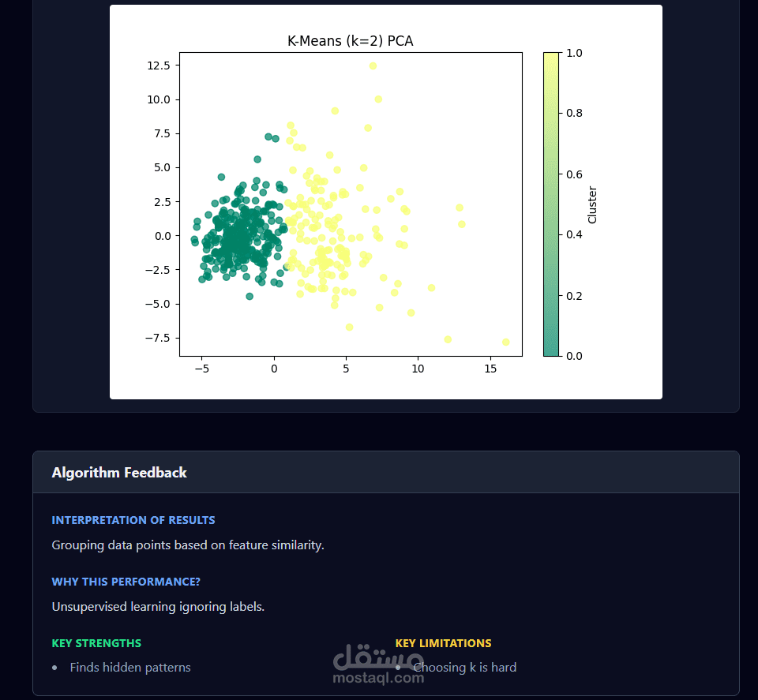Image resolution: width=758 pixels, height=700 pixels.
Task: Click the WHY THIS PERFORMANCE? heading
Action: point(126,582)
